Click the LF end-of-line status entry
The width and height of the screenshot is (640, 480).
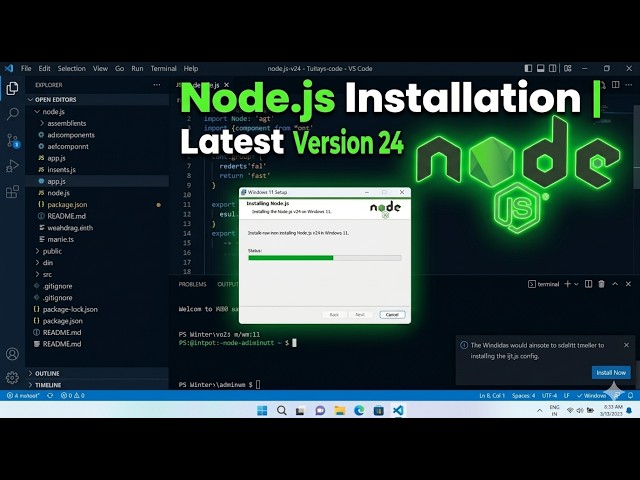click(x=567, y=395)
